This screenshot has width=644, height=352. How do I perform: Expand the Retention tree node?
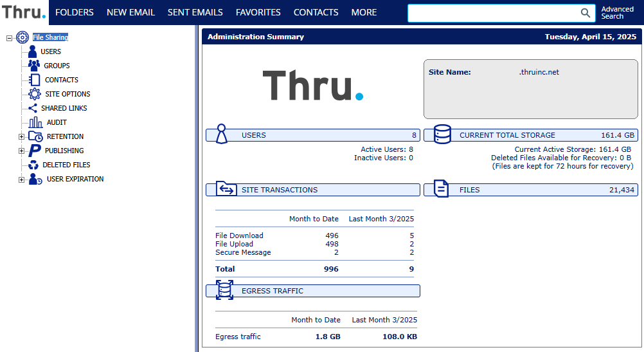pos(21,136)
